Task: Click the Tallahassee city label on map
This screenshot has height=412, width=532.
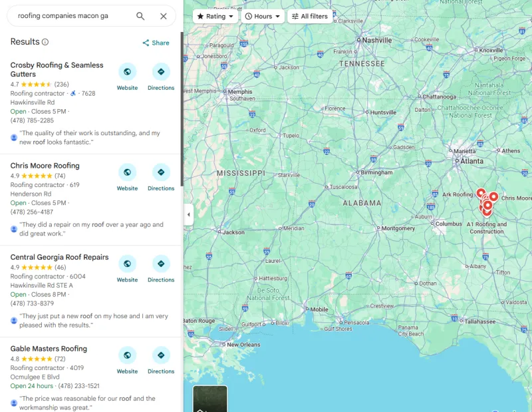Action: [x=479, y=321]
